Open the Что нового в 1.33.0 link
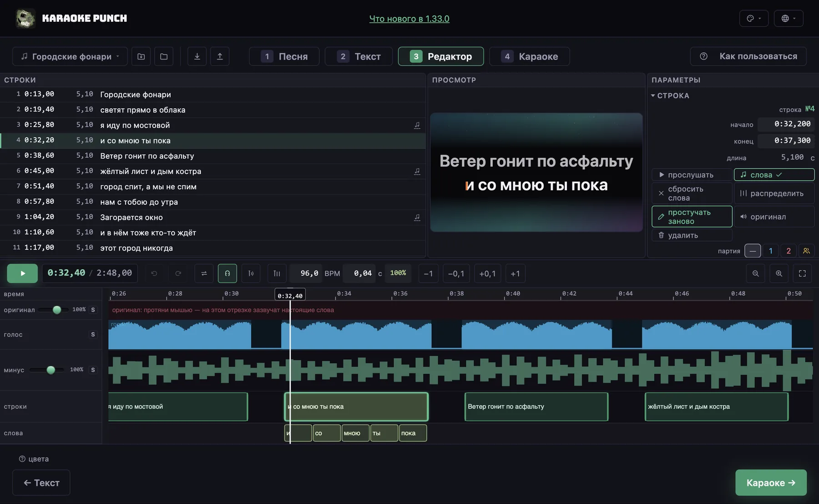Image resolution: width=819 pixels, height=504 pixels. (409, 19)
